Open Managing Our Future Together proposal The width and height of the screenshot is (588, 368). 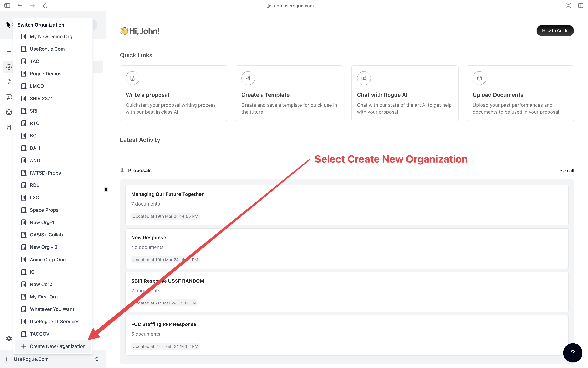pos(167,194)
